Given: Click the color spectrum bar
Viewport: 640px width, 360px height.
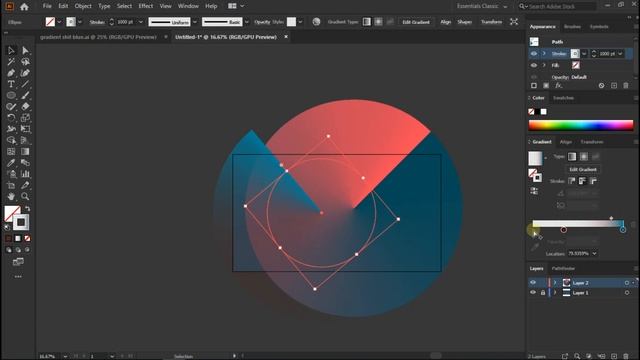Looking at the screenshot, I should (x=581, y=125).
